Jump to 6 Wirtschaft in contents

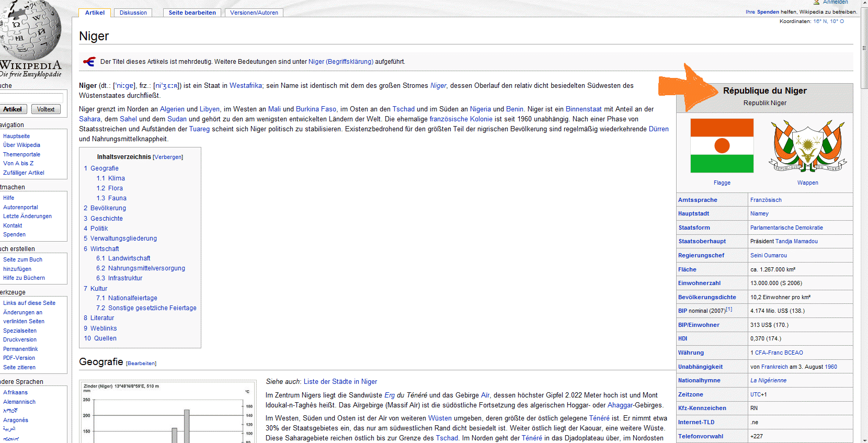[101, 249]
